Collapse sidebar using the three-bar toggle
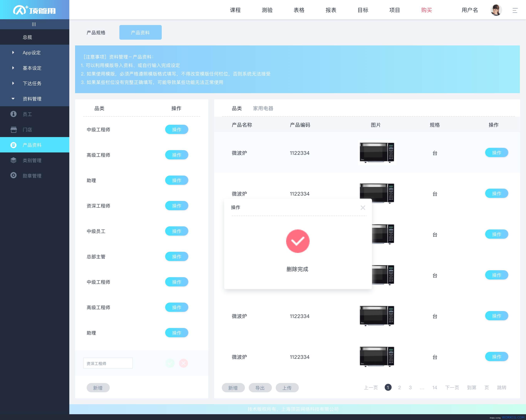This screenshot has height=420, width=526. (x=34, y=24)
